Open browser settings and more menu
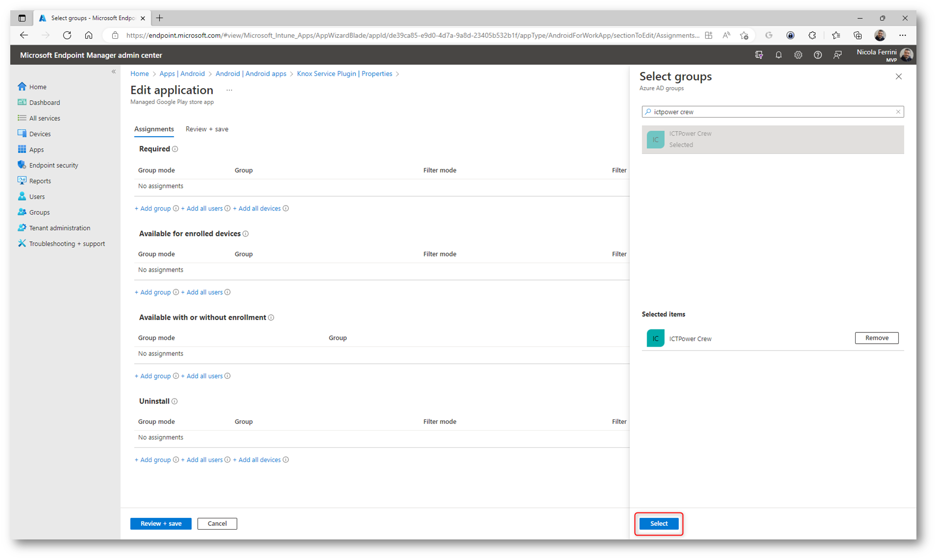This screenshot has height=560, width=937. pyautogui.click(x=902, y=35)
